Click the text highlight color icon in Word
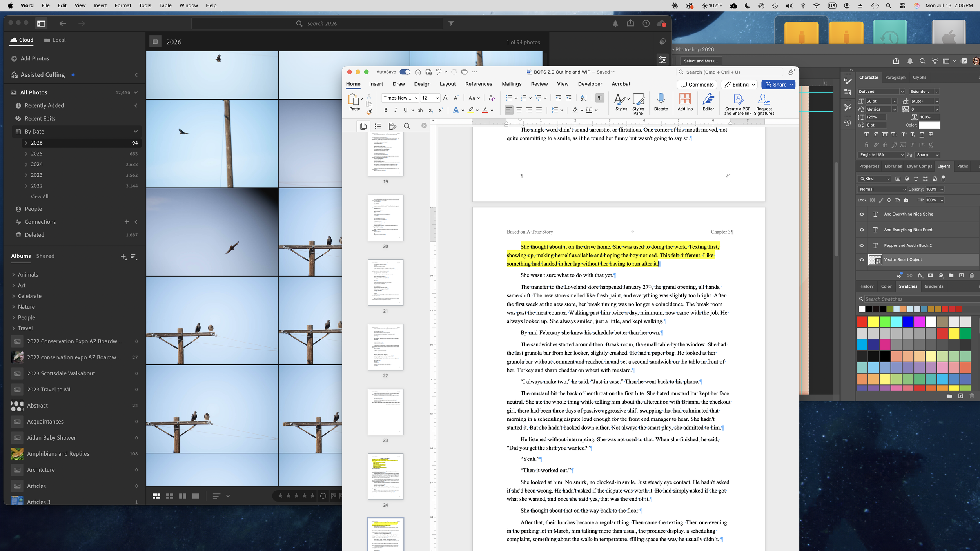Image resolution: width=980 pixels, height=551 pixels. pos(470,110)
